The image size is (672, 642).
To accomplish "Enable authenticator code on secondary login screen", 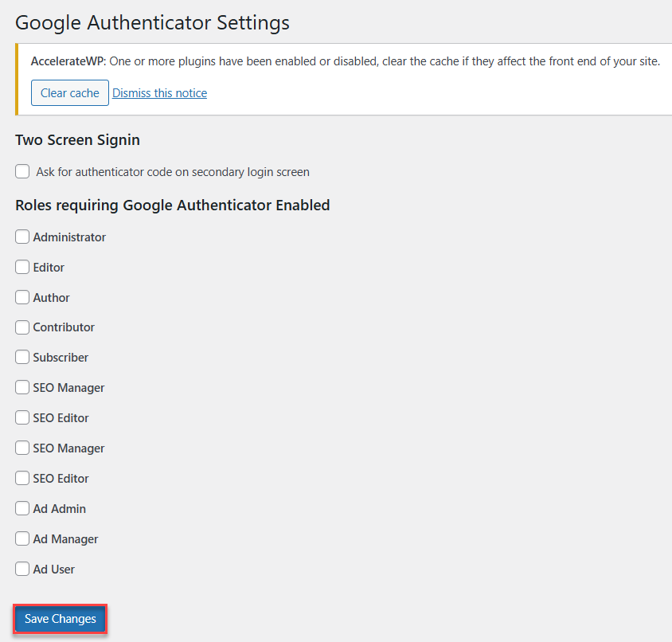I will pos(21,171).
